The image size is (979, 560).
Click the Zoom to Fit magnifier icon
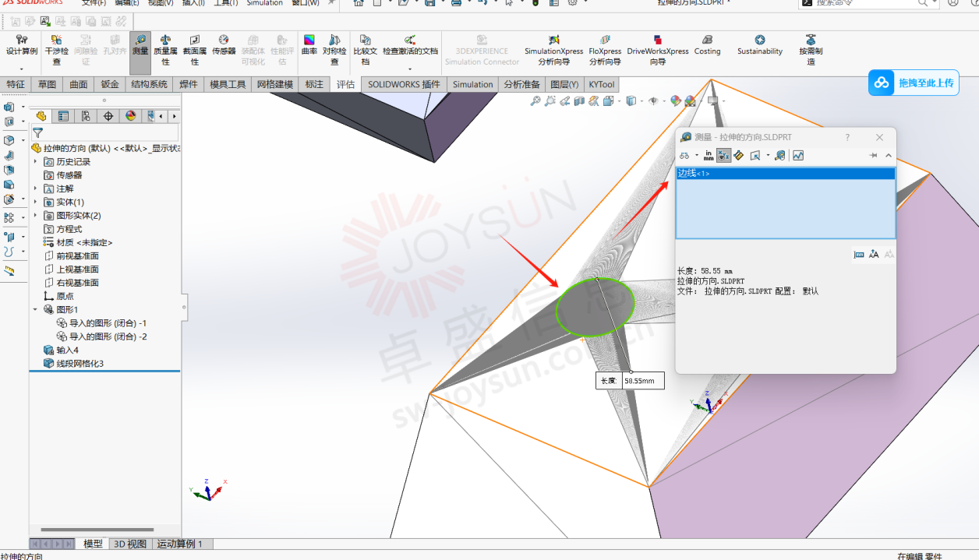(x=535, y=100)
